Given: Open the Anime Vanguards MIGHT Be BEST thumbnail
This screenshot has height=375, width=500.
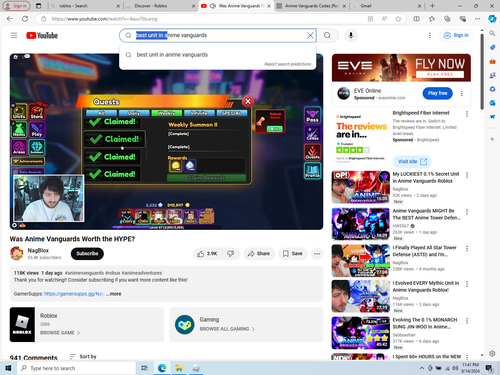Looking at the screenshot, I should 360,224.
